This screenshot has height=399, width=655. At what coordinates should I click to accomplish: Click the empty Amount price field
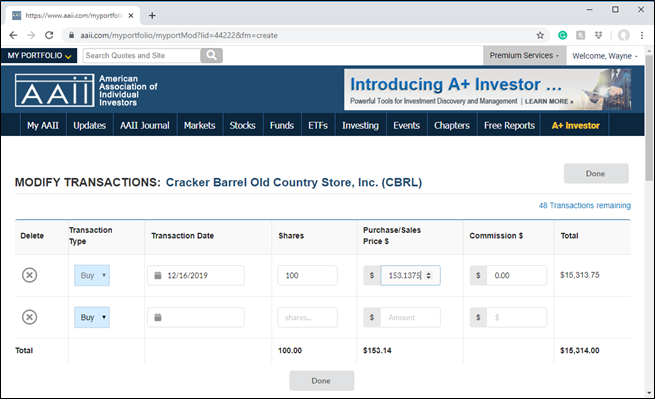(x=410, y=318)
